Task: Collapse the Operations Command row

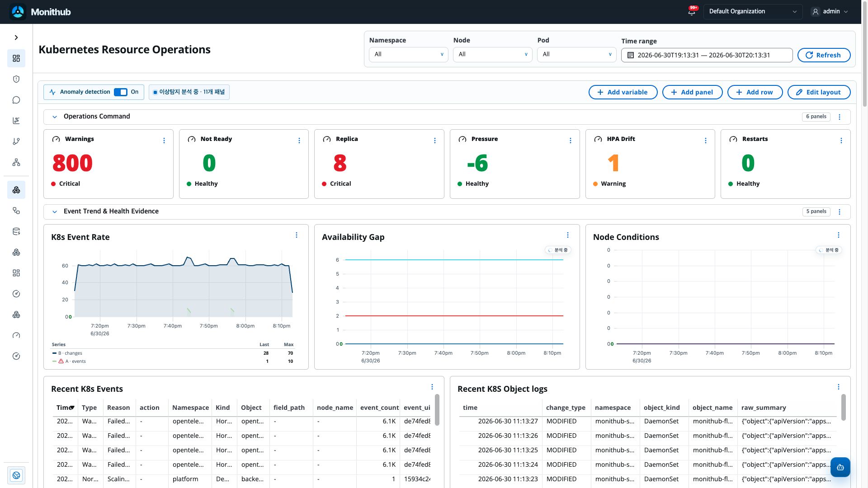Action: pos(55,117)
